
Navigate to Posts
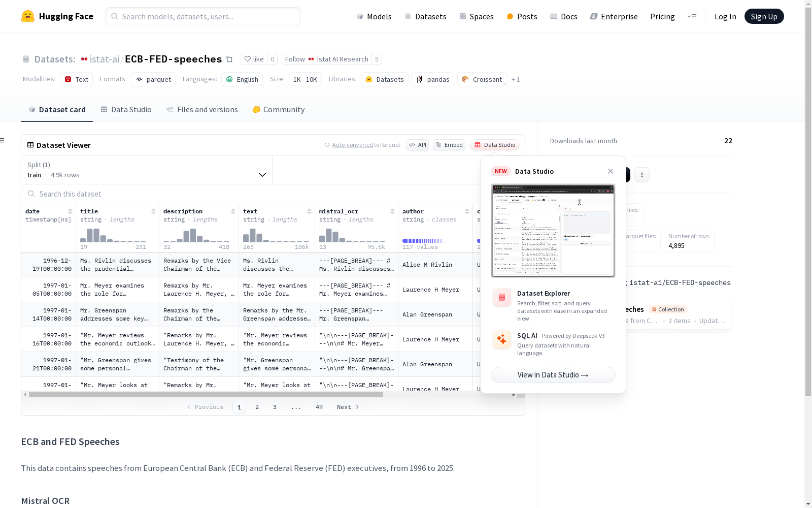(522, 16)
